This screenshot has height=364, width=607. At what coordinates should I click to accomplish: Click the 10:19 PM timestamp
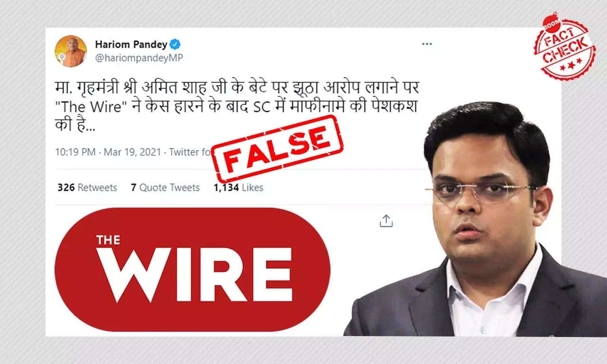point(75,152)
